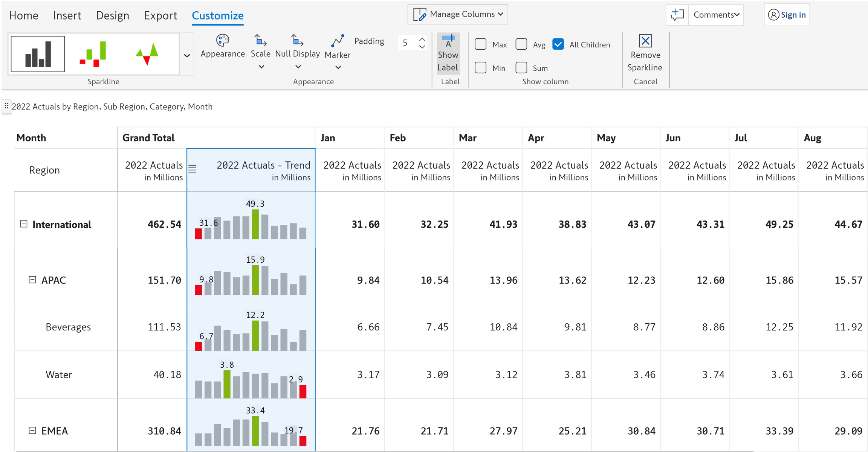Select the win-loss red-green sparkline style
Viewport: 868px width, 452px height.
click(93, 54)
